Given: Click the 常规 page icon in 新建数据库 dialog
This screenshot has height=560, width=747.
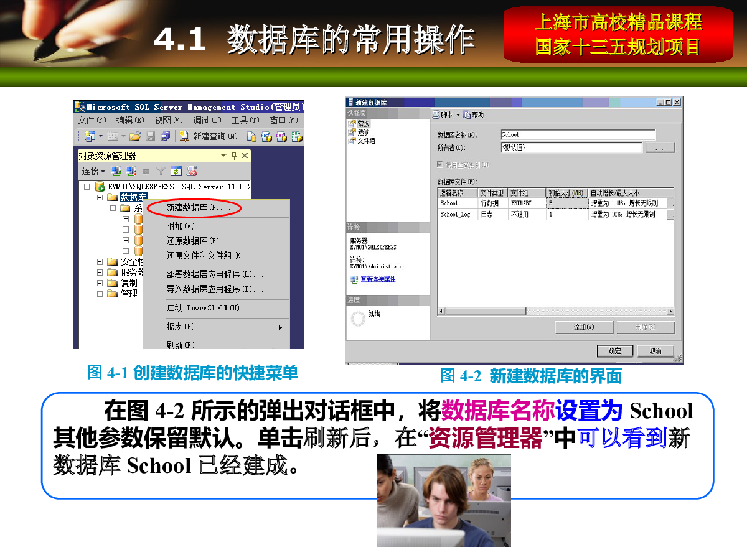Looking at the screenshot, I should pos(352,124).
